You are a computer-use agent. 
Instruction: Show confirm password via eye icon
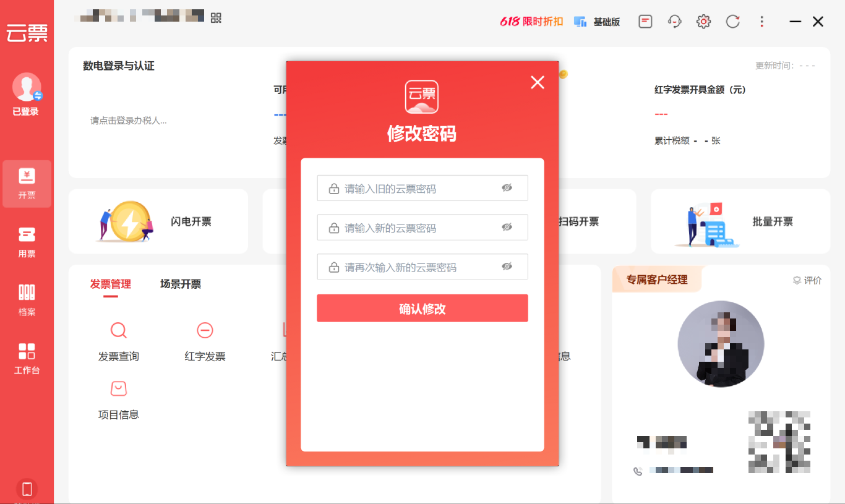(507, 267)
